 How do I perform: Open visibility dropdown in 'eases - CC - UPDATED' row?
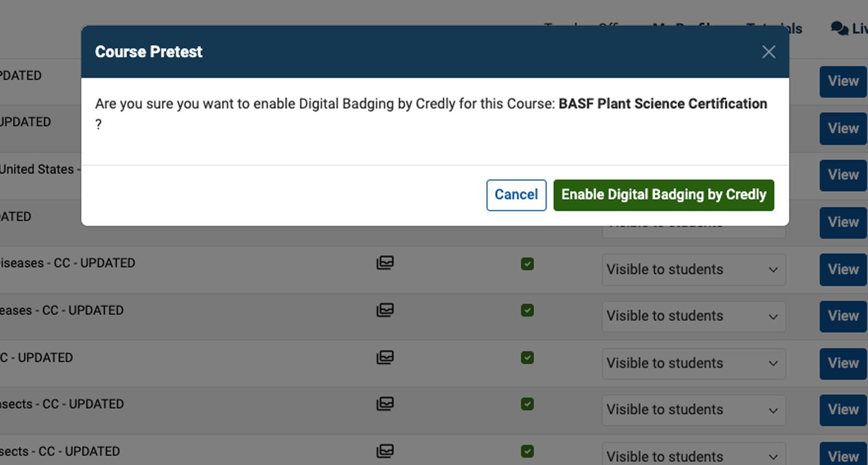pos(694,316)
